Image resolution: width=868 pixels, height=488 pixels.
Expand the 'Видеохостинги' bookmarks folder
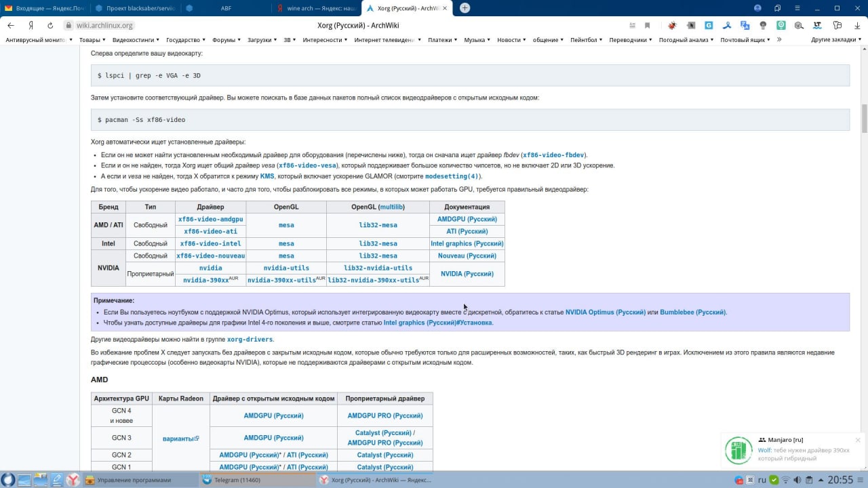tap(136, 40)
